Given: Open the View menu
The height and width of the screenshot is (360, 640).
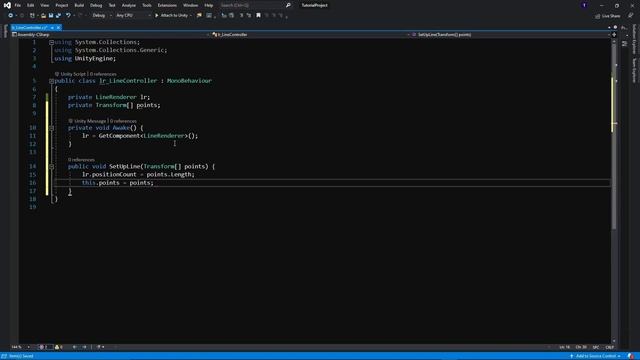Looking at the screenshot, I should pyautogui.click(x=44, y=5).
